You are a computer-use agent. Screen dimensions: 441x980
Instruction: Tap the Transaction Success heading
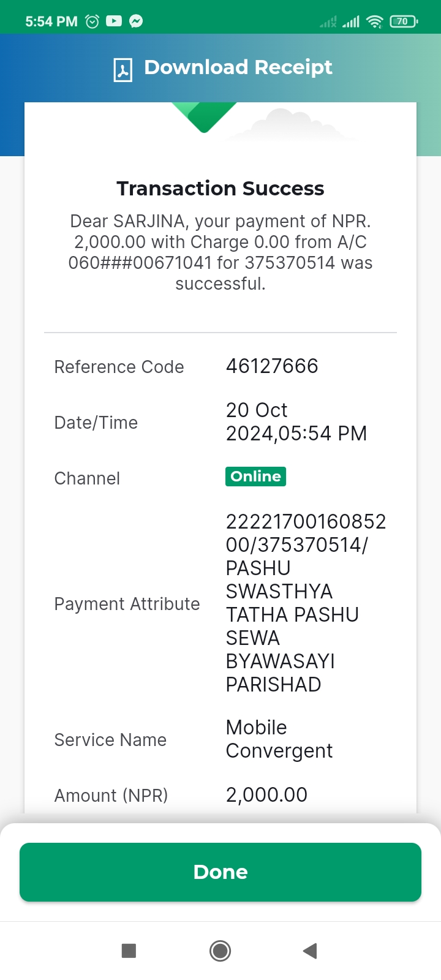click(x=221, y=189)
